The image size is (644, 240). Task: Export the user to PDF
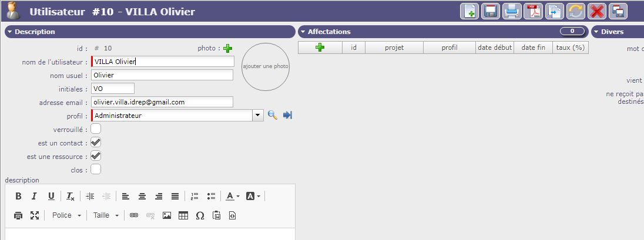point(533,11)
